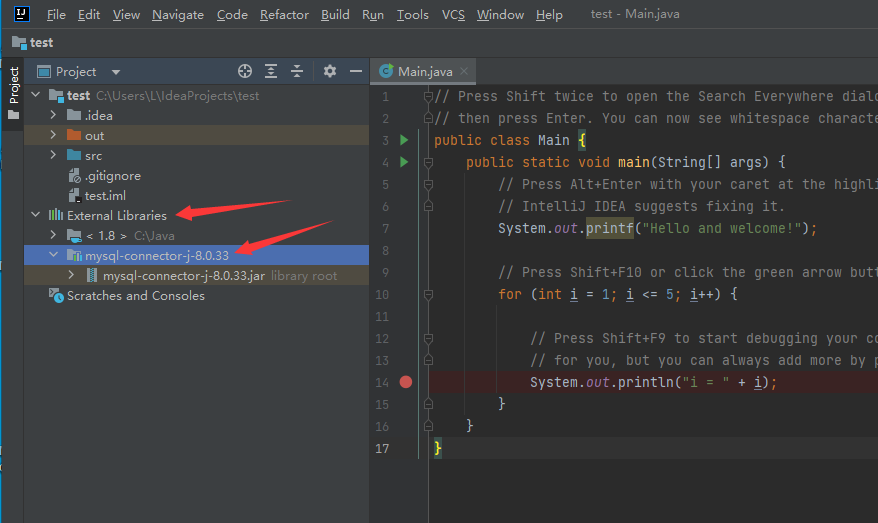878x523 pixels.
Task: Expand the mysql-connector-j-8.0.33.jar node
Action: point(71,275)
